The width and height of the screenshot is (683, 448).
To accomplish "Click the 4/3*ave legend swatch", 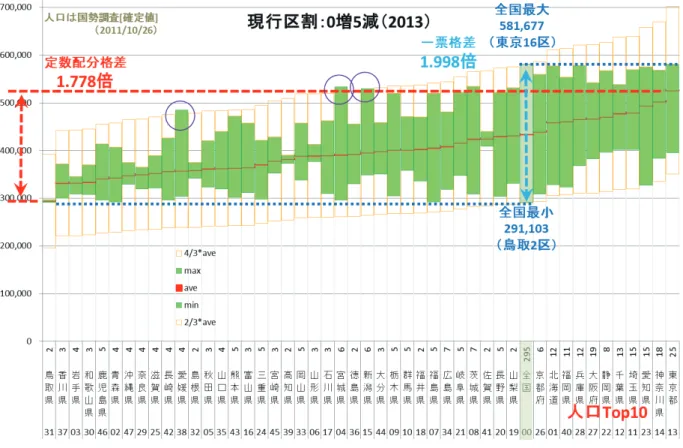I will coord(179,253).
